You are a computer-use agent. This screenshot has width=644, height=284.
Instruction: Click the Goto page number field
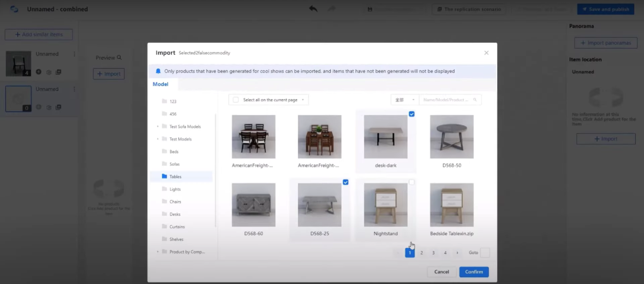click(x=485, y=253)
